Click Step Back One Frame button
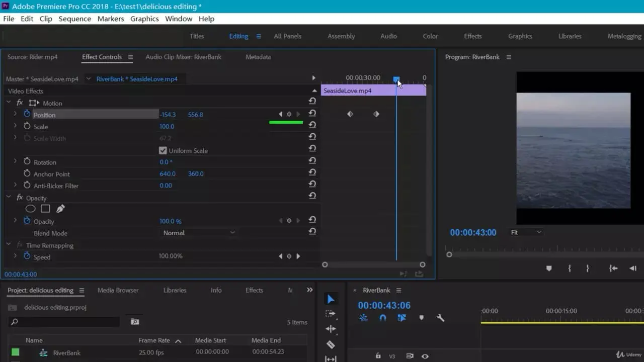The height and width of the screenshot is (362, 644). 633,268
